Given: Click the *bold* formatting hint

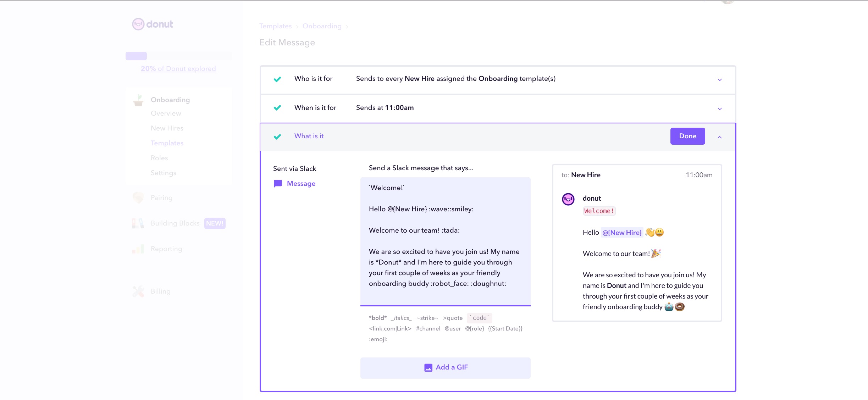Looking at the screenshot, I should click(378, 318).
